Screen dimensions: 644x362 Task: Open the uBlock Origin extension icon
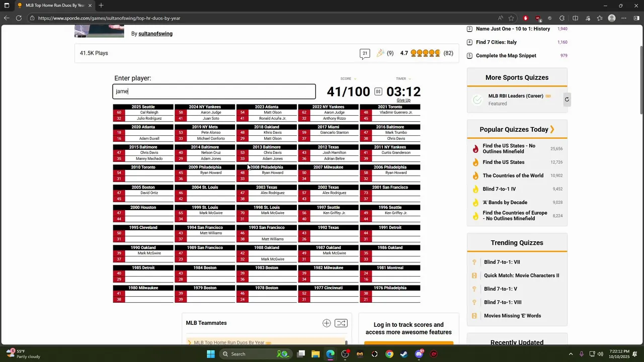pos(538,18)
